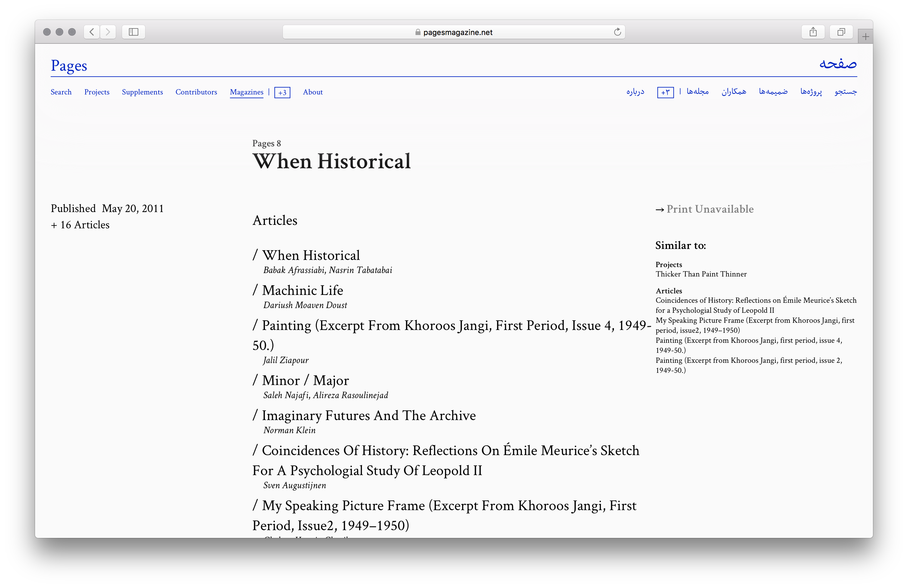Open a new tab with the plus icon

click(865, 37)
